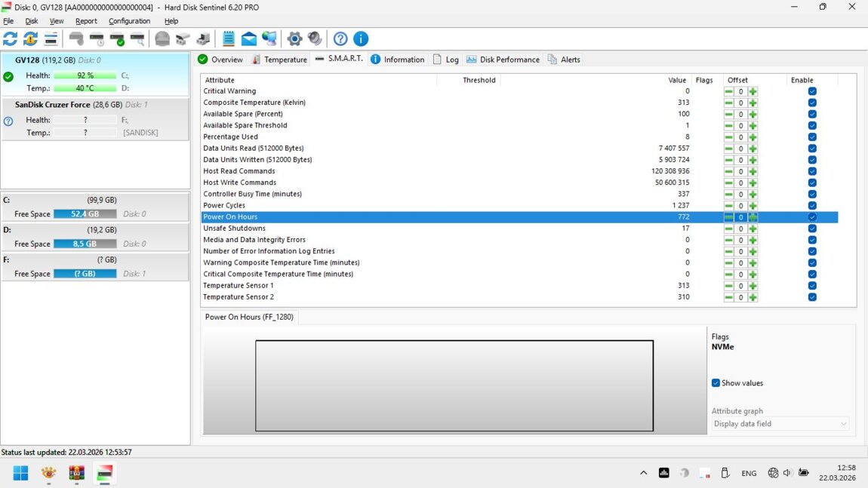Disable the Critical Warning attribute checkbox
This screenshot has height=488, width=868.
click(812, 91)
